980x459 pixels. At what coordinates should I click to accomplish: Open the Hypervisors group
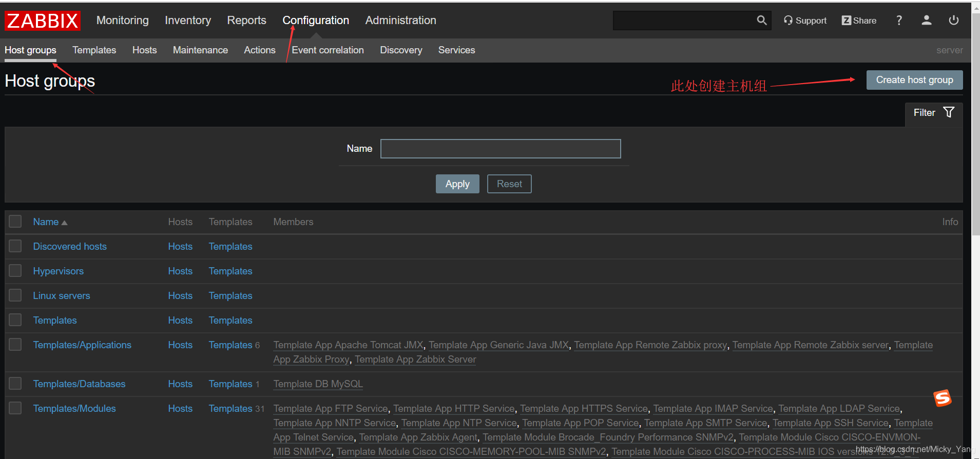pyautogui.click(x=59, y=271)
